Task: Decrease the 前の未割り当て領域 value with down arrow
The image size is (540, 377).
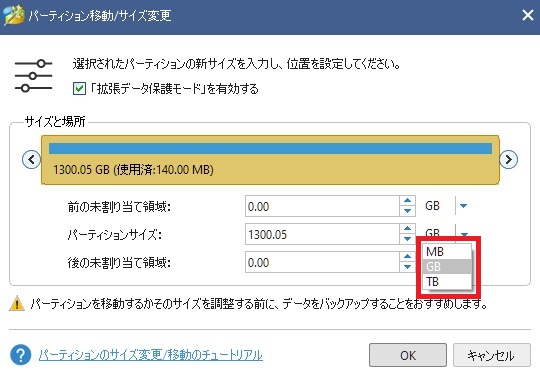Action: (x=407, y=211)
